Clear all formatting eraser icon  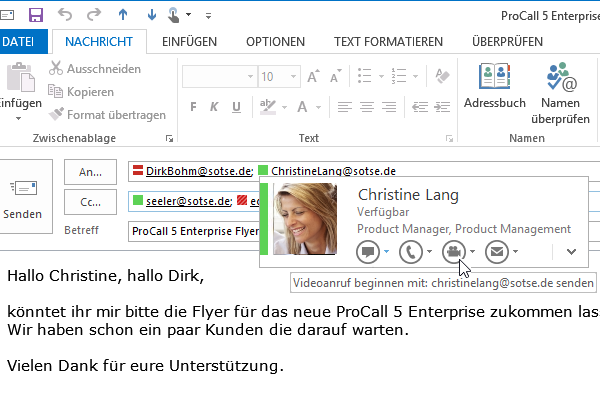click(x=442, y=76)
